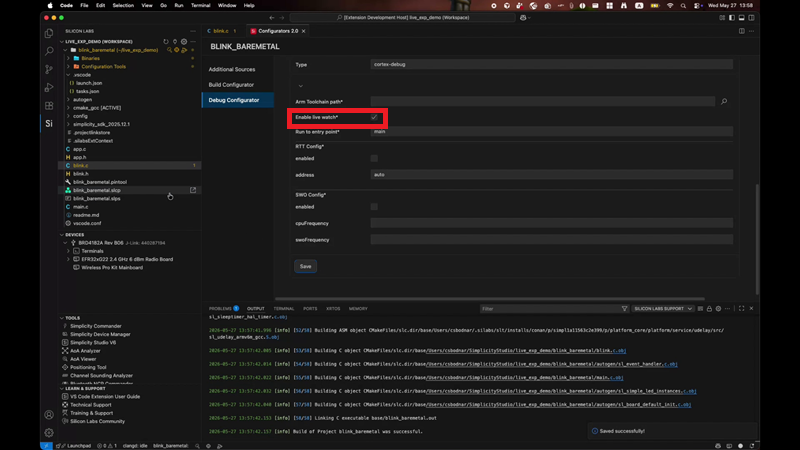
Task: Select Additional Sources configurator section
Action: coord(232,69)
